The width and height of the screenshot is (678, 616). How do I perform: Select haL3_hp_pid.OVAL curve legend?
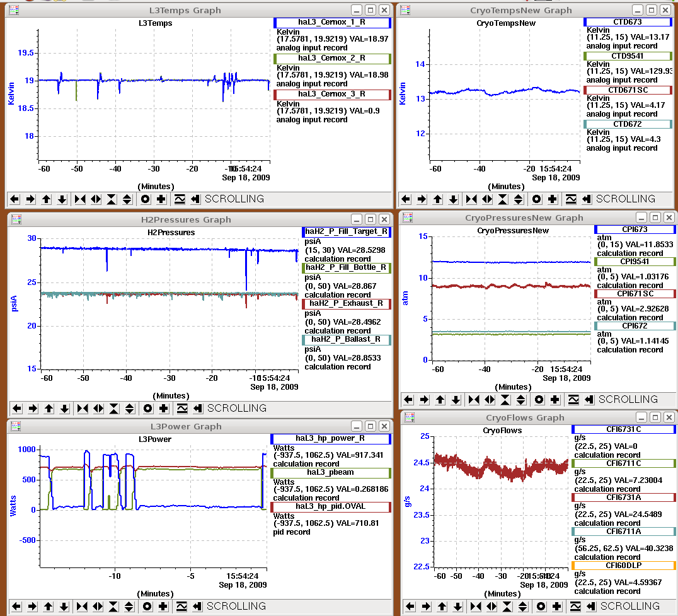tap(331, 506)
